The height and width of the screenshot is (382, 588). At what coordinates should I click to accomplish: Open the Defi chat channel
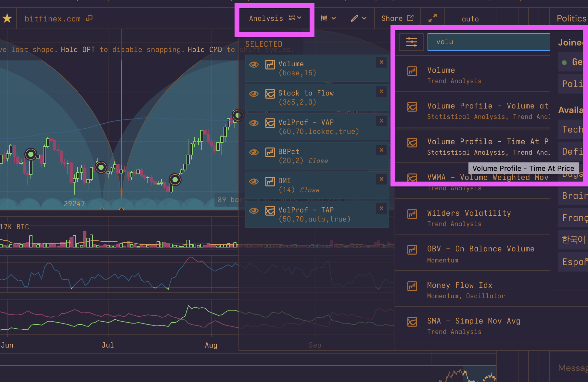[x=573, y=151]
